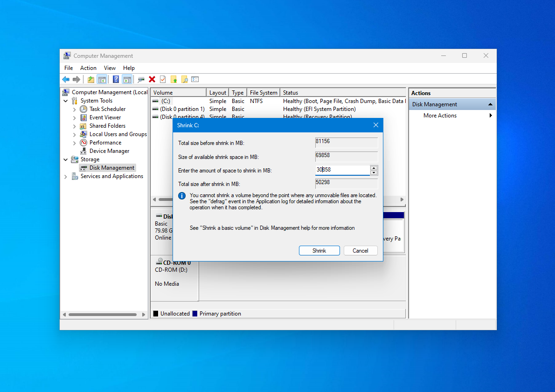Collapse the System Tools tree branch

(x=66, y=100)
